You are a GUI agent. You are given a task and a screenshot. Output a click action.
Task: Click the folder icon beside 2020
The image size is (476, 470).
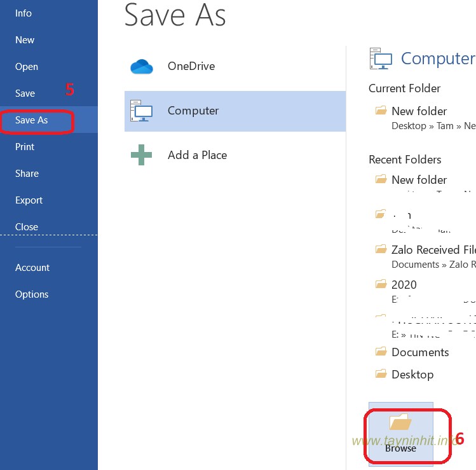coord(381,284)
